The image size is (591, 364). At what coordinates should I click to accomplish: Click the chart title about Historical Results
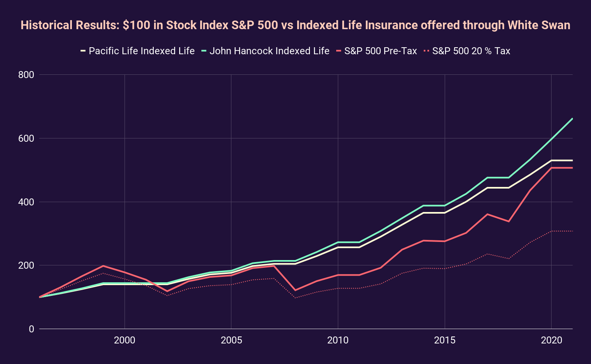pyautogui.click(x=295, y=25)
